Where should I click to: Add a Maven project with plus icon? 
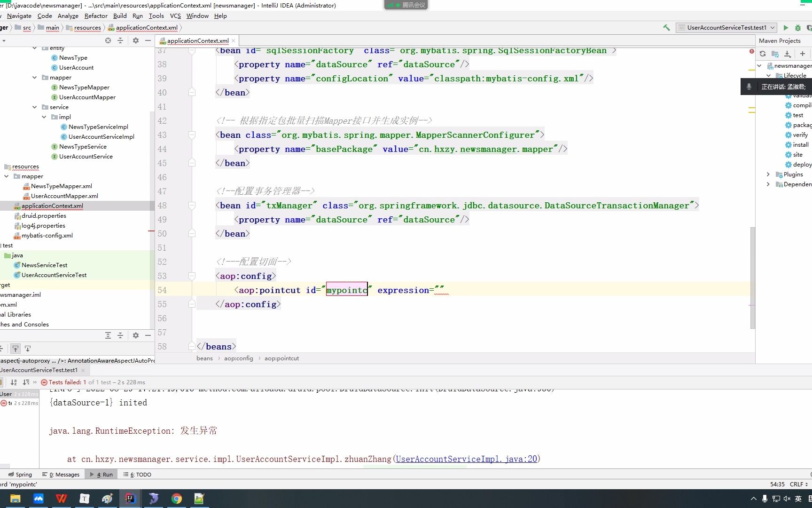coord(803,54)
